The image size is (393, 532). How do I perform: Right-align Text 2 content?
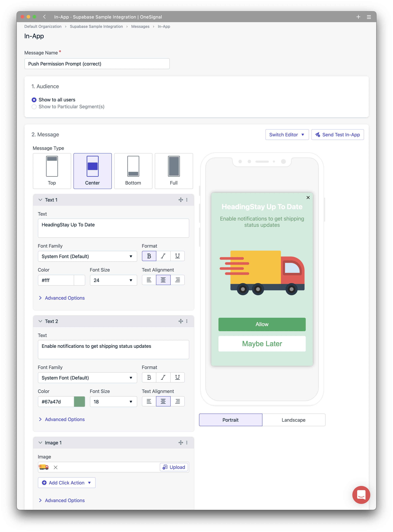point(178,401)
